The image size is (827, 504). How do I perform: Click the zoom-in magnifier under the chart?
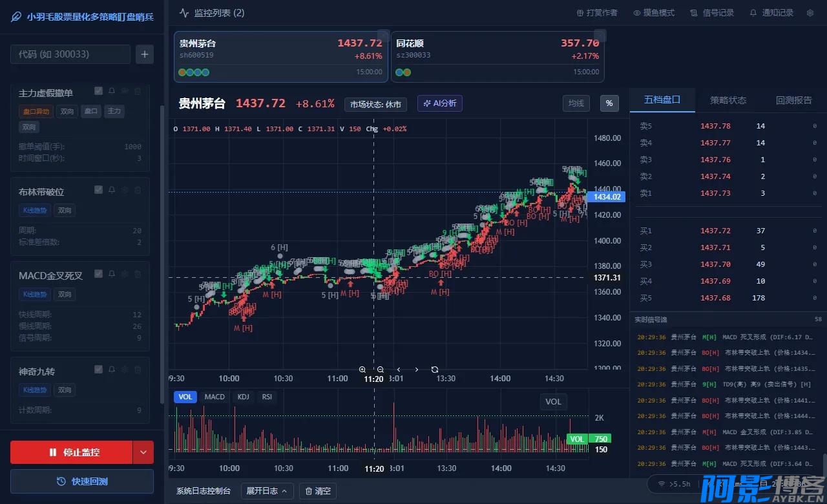(x=362, y=369)
